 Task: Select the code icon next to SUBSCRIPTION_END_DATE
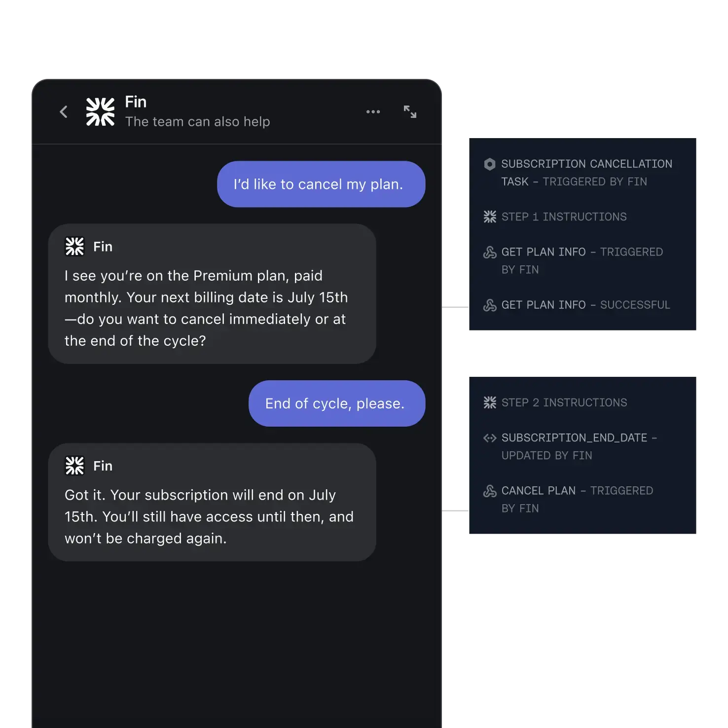point(489,438)
